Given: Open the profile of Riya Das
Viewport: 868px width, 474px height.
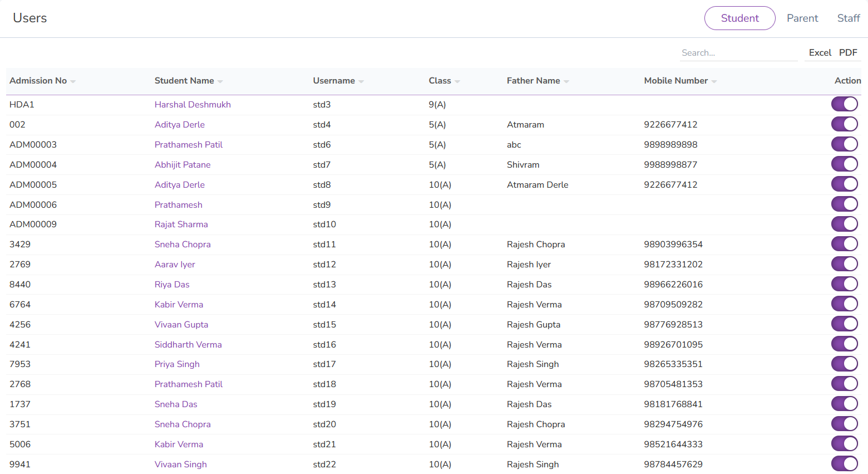Looking at the screenshot, I should 172,284.
